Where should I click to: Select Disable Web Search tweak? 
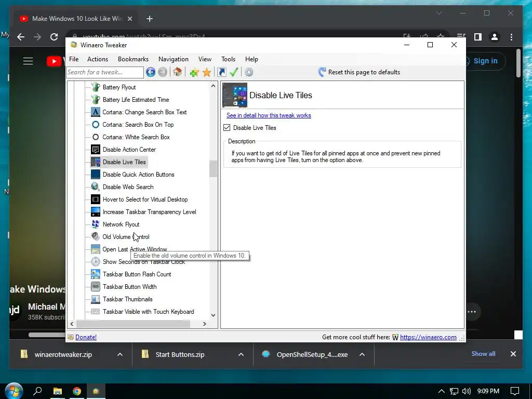pyautogui.click(x=128, y=187)
